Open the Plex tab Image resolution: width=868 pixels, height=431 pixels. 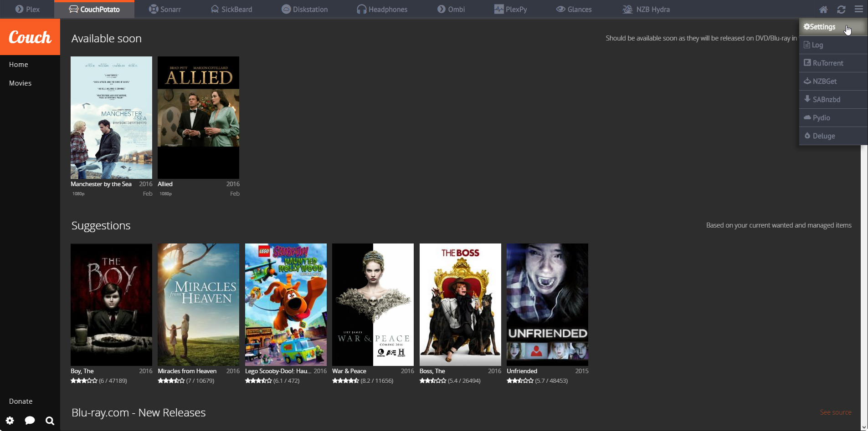pos(27,9)
